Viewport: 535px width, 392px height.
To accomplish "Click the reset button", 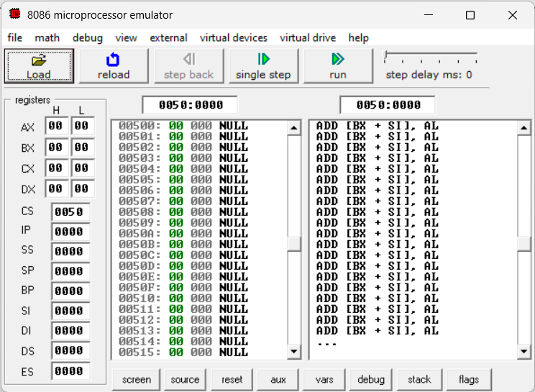I will pyautogui.click(x=232, y=379).
